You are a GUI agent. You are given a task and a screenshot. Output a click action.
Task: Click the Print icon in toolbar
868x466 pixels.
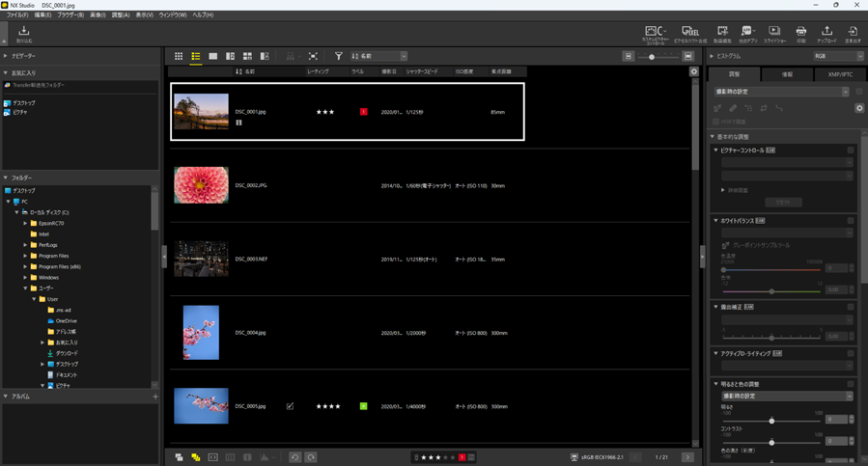tap(800, 34)
